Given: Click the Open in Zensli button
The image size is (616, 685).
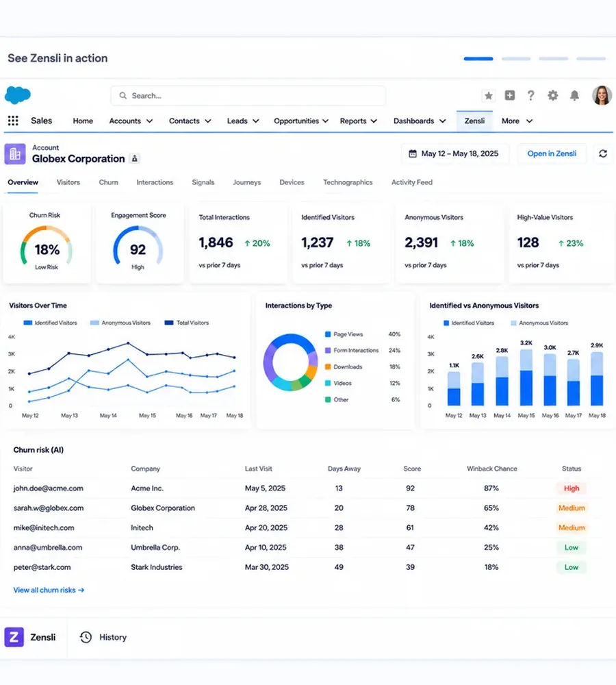Looking at the screenshot, I should coord(552,153).
